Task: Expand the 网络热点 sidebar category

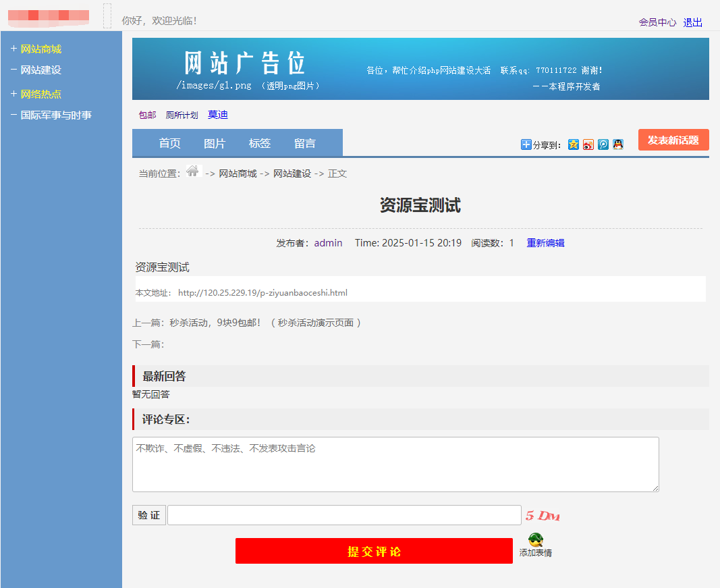Action: coord(40,95)
